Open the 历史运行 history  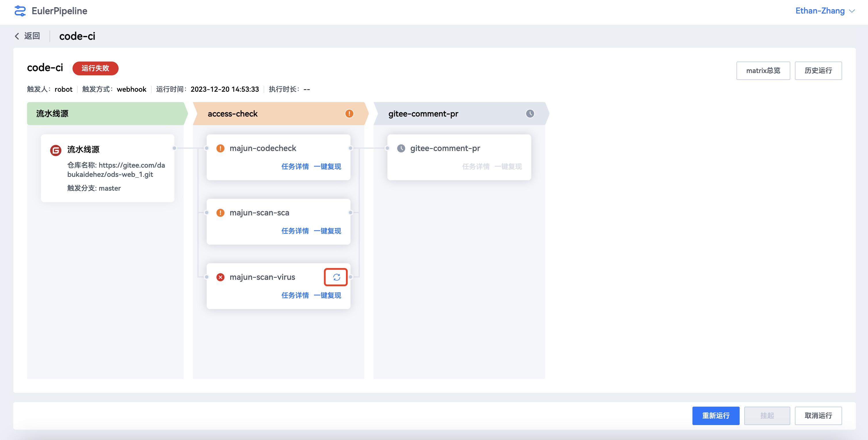point(818,70)
